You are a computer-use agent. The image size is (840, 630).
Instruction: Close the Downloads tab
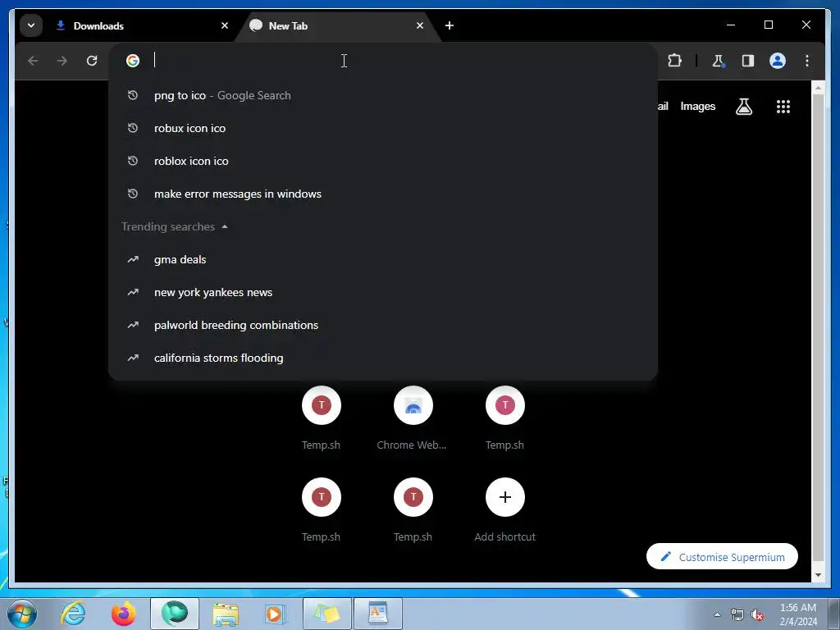coord(225,25)
